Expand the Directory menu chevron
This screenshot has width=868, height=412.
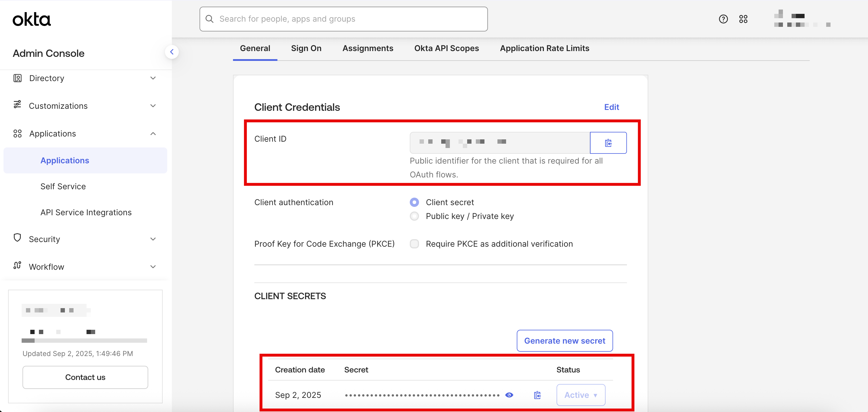pyautogui.click(x=153, y=78)
